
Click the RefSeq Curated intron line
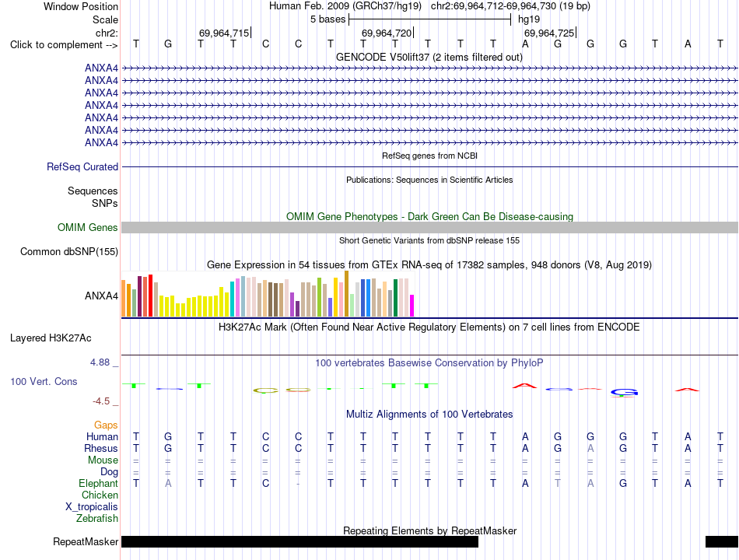pyautogui.click(x=430, y=167)
